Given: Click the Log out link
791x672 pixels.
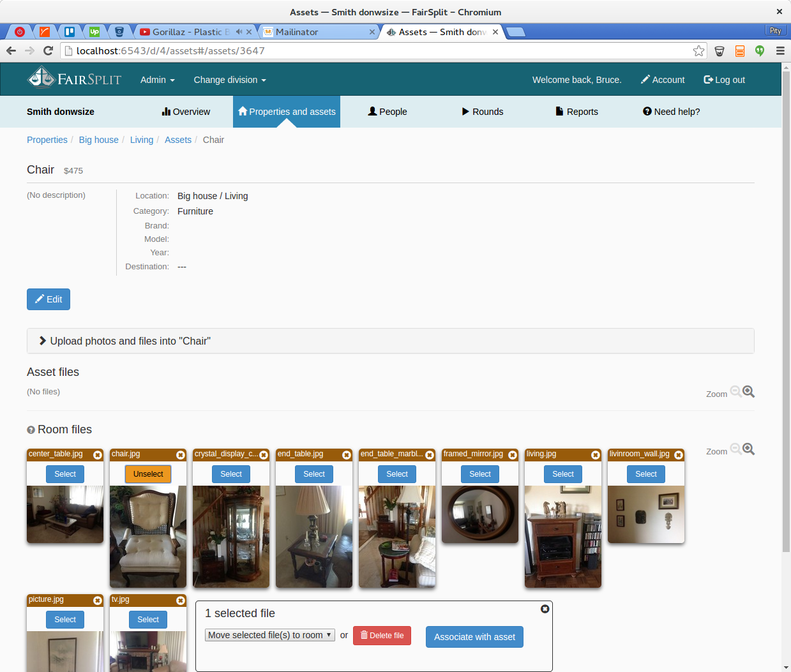Looking at the screenshot, I should coord(725,80).
